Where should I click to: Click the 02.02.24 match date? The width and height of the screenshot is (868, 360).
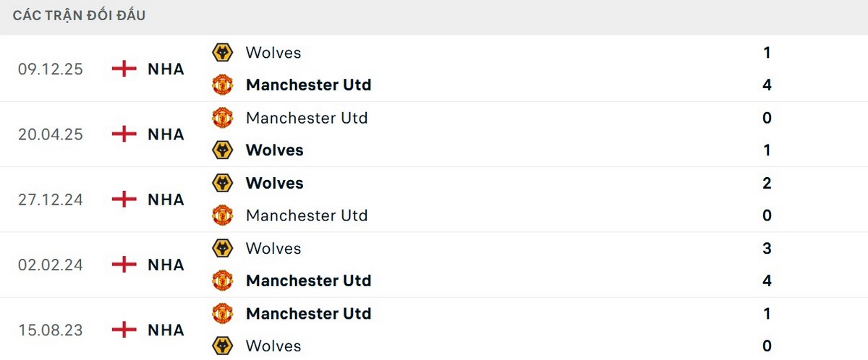coord(51,265)
